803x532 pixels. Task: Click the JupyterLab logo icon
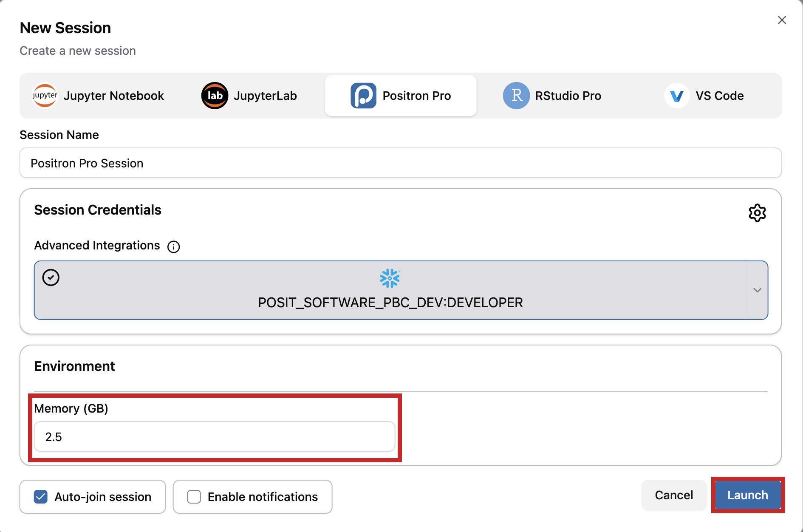click(215, 96)
